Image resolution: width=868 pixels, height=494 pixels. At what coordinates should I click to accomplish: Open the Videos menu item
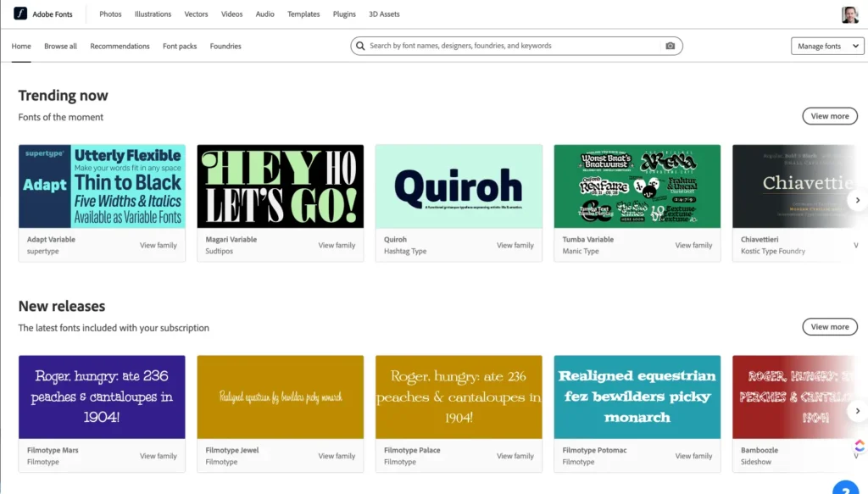click(x=232, y=14)
